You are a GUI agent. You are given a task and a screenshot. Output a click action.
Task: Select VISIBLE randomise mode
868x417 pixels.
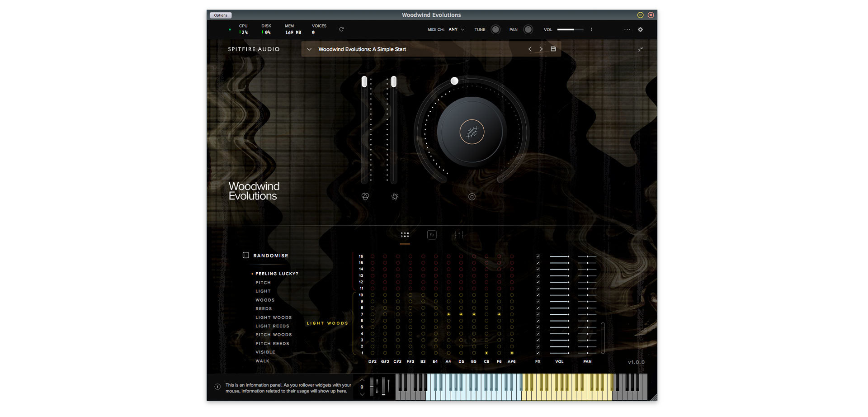tap(265, 352)
